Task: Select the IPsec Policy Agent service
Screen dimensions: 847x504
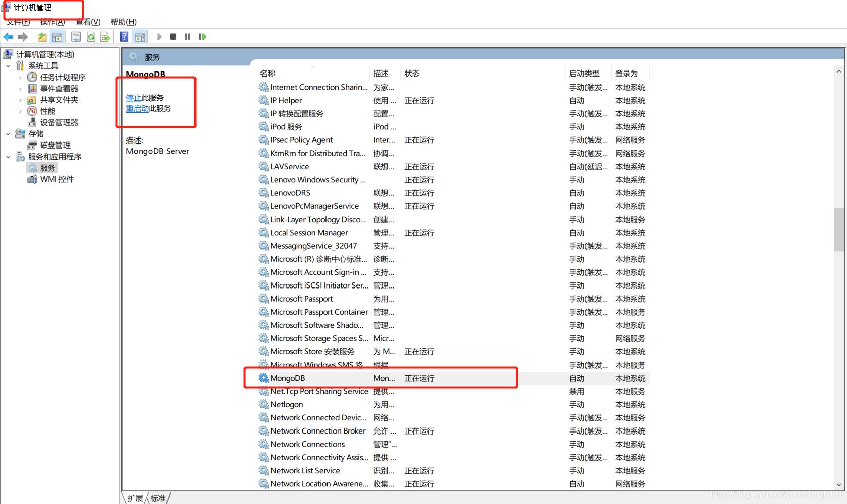Action: pyautogui.click(x=453, y=140)
